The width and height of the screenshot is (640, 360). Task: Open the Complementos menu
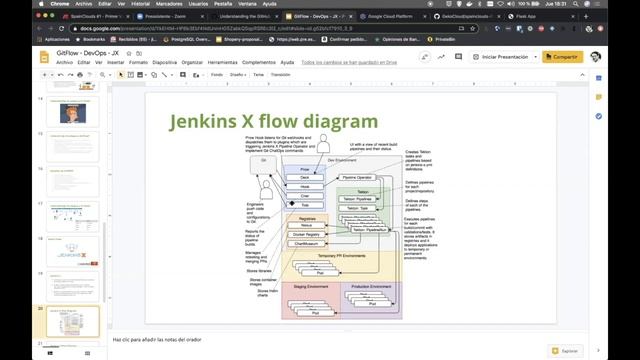pos(259,62)
